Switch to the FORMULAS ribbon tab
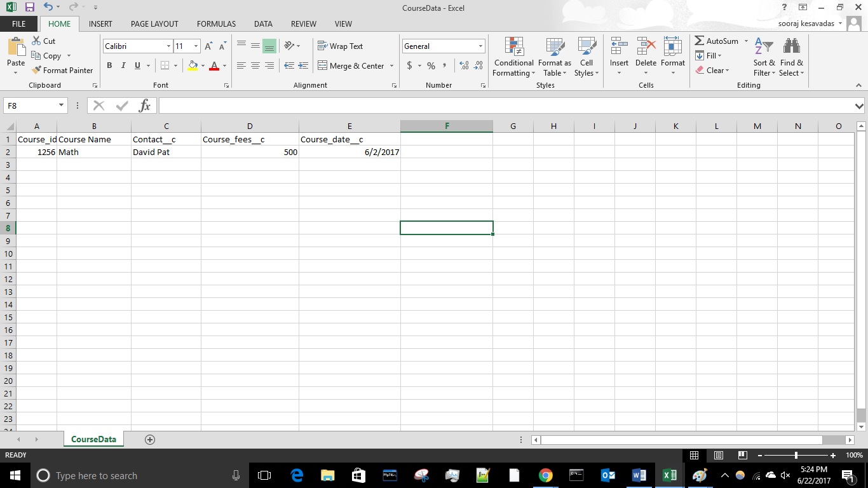The width and height of the screenshot is (868, 488). coord(216,24)
